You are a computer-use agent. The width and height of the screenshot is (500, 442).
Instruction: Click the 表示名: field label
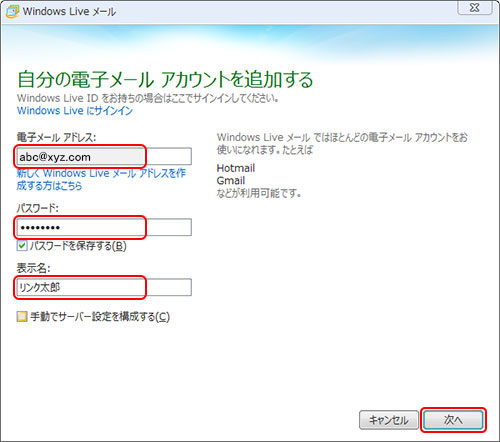point(33,268)
